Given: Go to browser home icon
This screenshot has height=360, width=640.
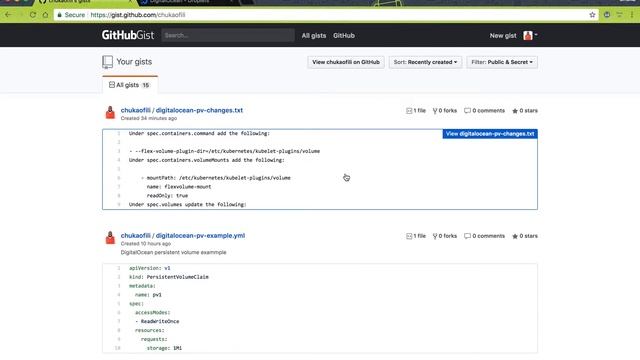Looking at the screenshot, I should point(45,15).
